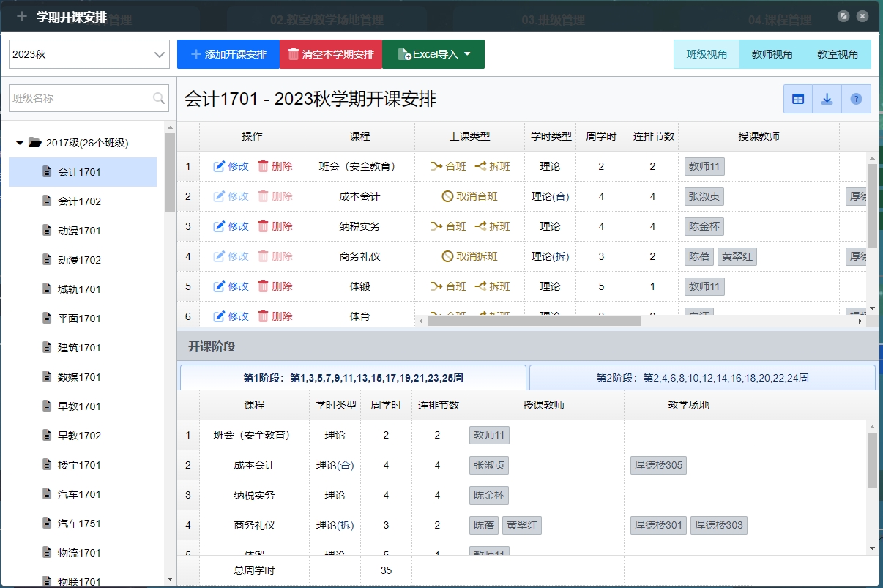
Task: Click the edit icon for 纳税实务 row
Action: point(219,226)
